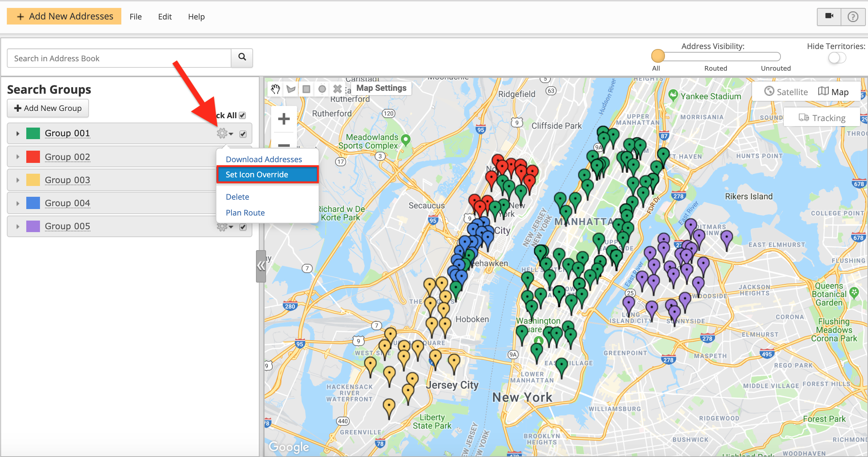Click the video camera icon
868x457 pixels.
[x=829, y=17]
